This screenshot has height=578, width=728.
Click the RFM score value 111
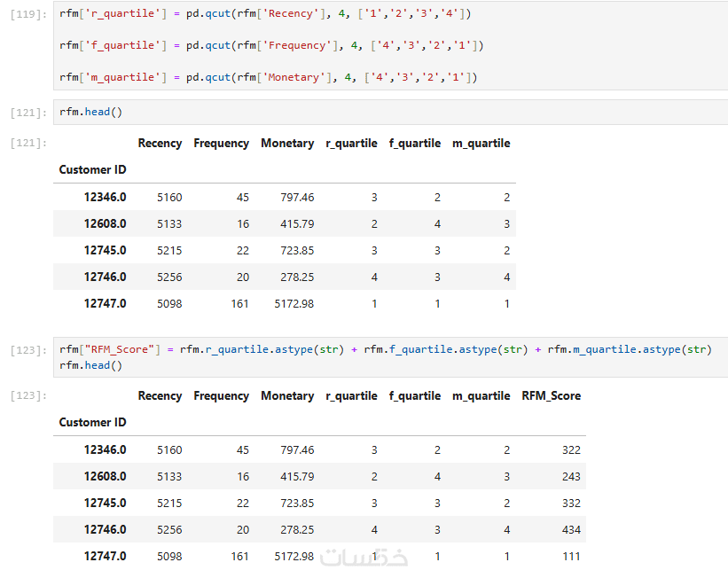[x=571, y=556]
